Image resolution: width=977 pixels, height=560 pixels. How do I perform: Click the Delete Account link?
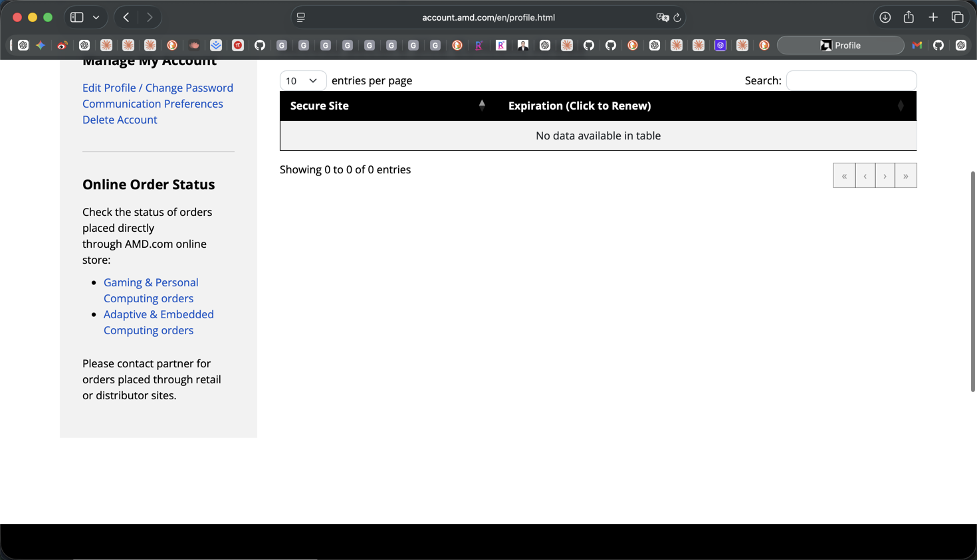pyautogui.click(x=120, y=120)
